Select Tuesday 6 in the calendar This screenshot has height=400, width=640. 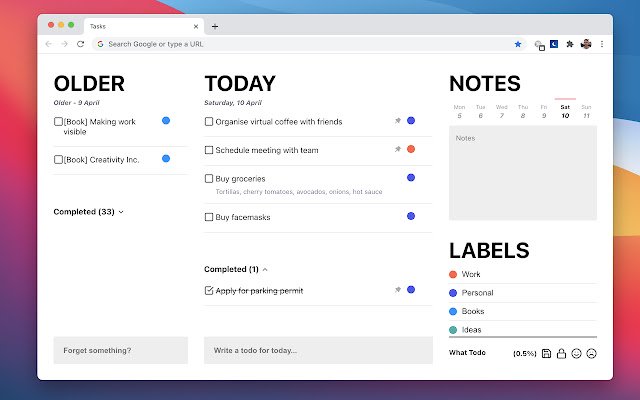click(480, 111)
